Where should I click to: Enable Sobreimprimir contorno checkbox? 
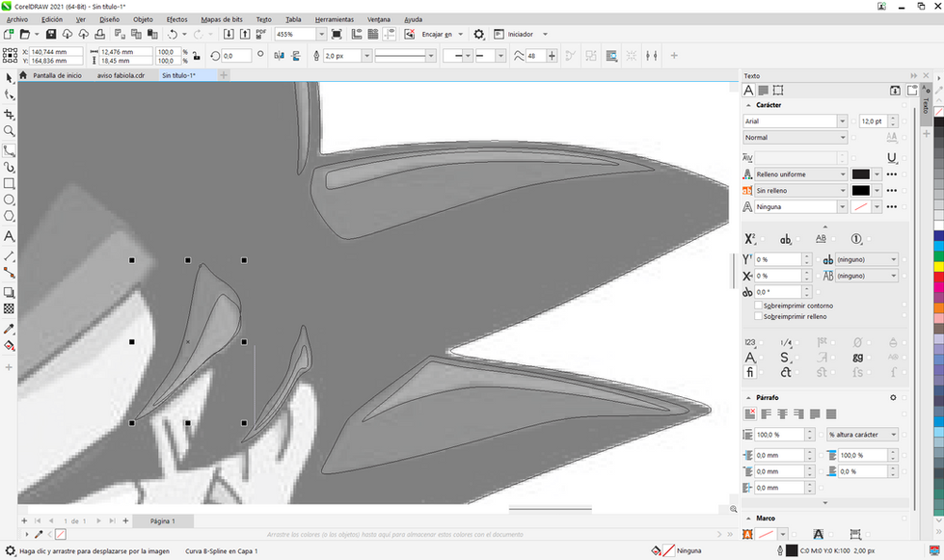coord(758,306)
